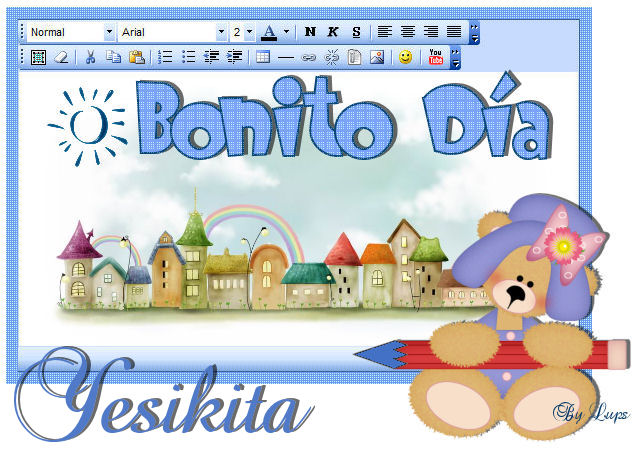Increase indent of the paragraph

[x=234, y=57]
